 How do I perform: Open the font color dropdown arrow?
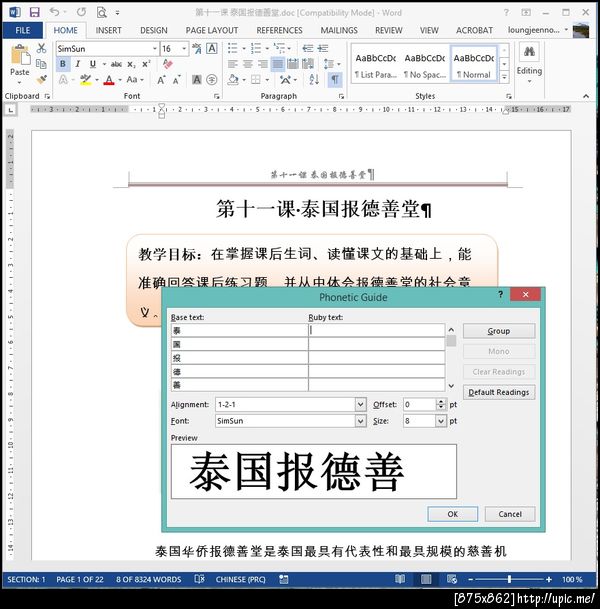pyautogui.click(x=120, y=80)
